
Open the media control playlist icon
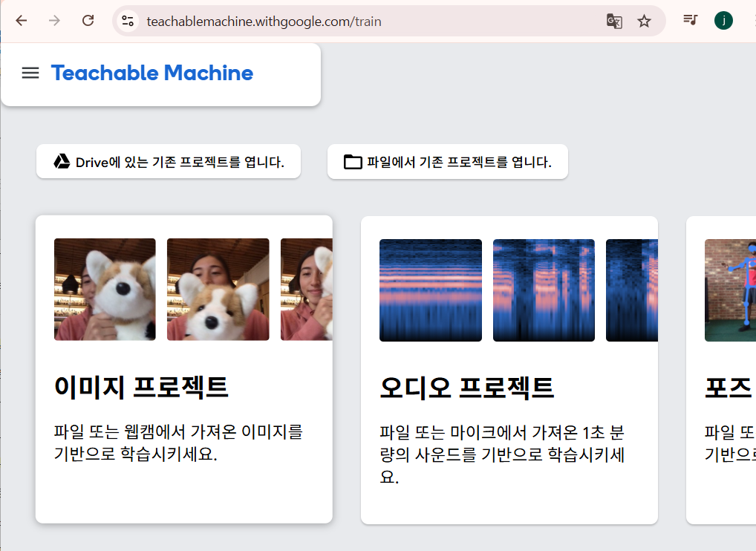point(690,20)
